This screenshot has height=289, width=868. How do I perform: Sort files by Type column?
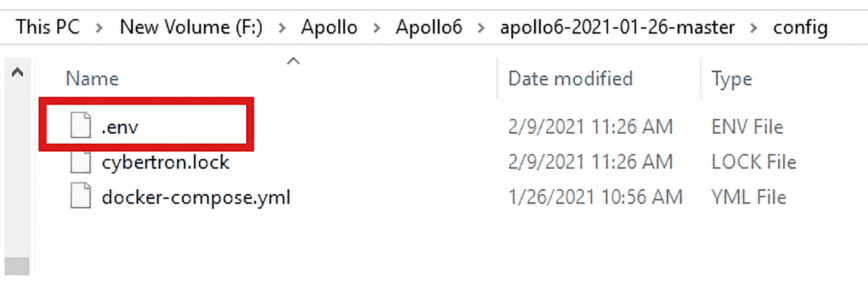click(732, 79)
